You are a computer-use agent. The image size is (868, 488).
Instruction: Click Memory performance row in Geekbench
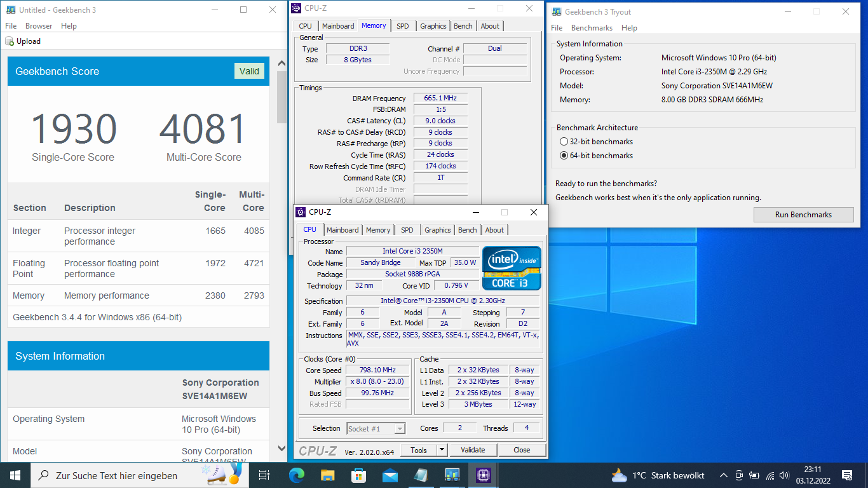139,295
